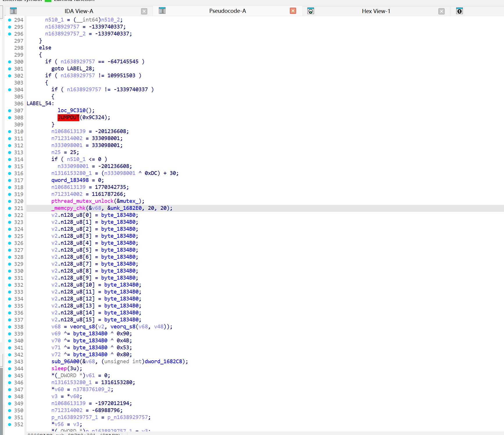The height and width of the screenshot is (435, 504).
Task: Click the Pseudocode-A tab icon
Action: [x=162, y=11]
